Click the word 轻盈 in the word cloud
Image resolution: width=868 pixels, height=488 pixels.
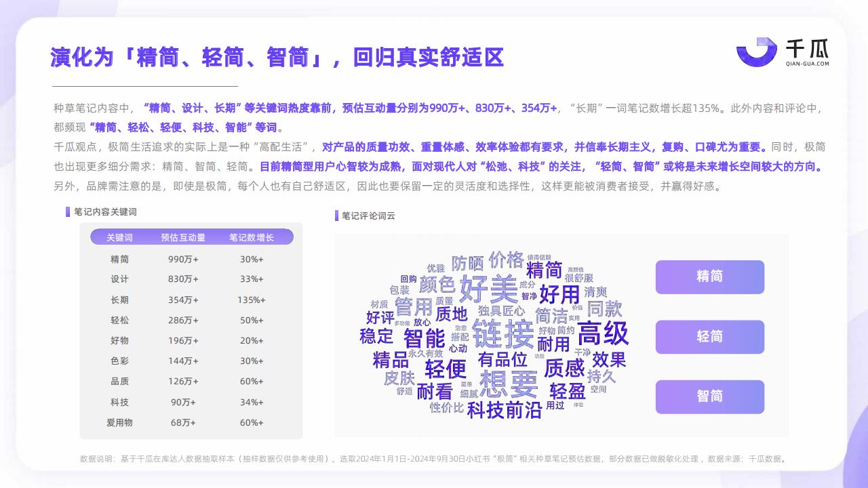(x=568, y=392)
